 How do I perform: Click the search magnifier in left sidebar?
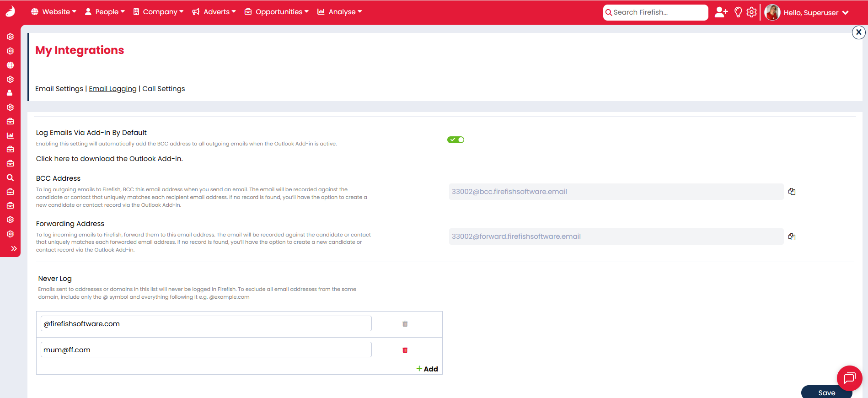[10, 177]
